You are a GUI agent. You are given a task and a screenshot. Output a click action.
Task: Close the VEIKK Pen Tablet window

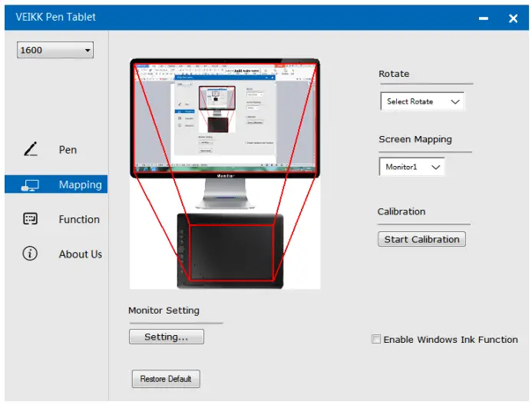pyautogui.click(x=513, y=18)
